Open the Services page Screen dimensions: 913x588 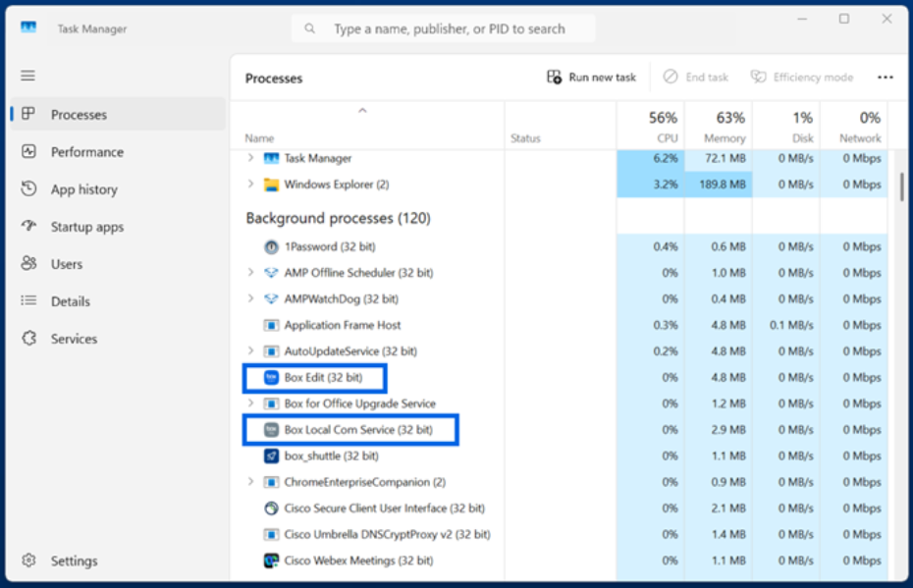(118, 339)
